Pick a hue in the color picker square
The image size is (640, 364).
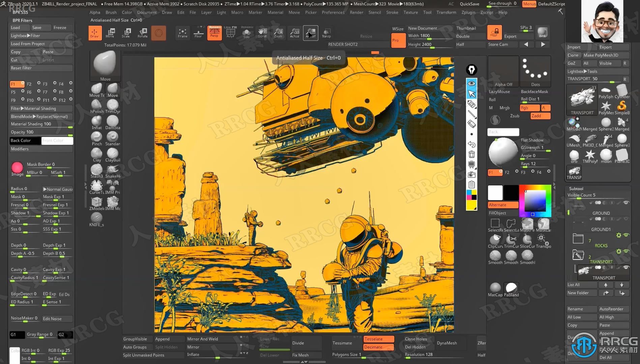[535, 201]
